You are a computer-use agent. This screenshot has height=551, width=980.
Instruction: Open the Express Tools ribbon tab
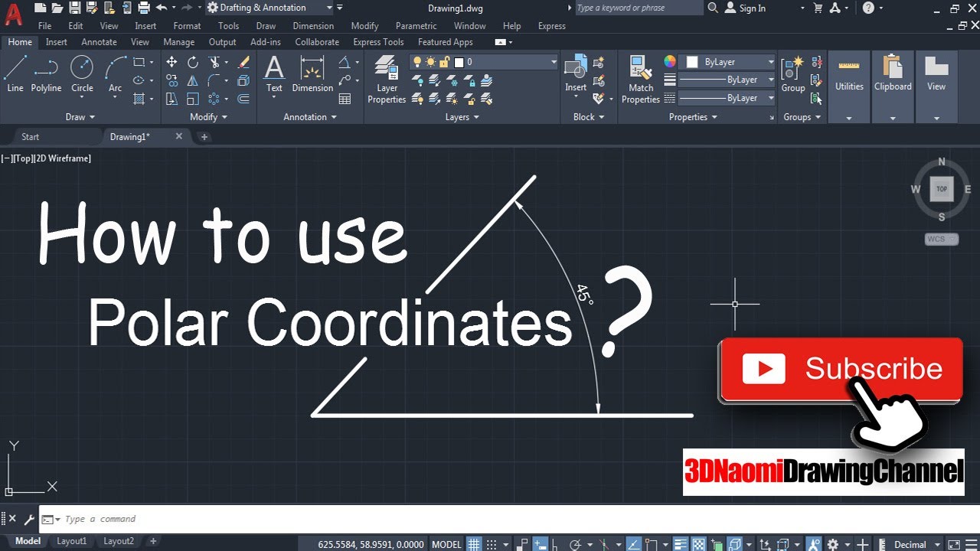(x=378, y=42)
